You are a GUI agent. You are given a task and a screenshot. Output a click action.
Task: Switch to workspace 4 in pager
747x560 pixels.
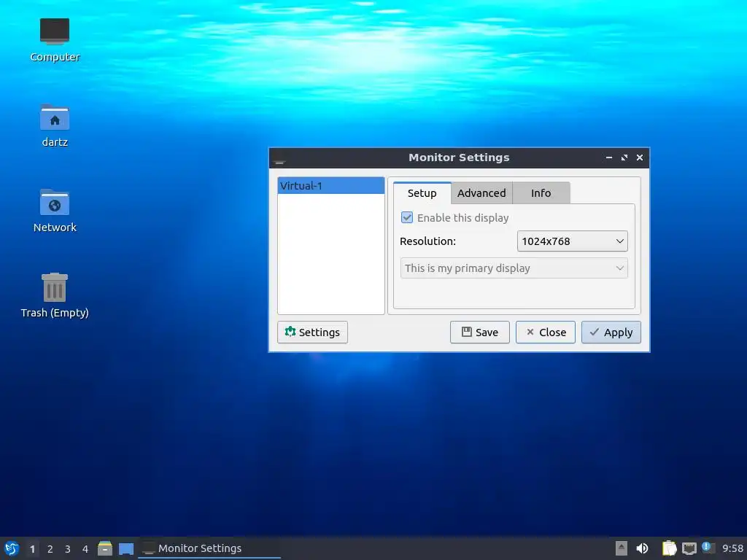85,549
